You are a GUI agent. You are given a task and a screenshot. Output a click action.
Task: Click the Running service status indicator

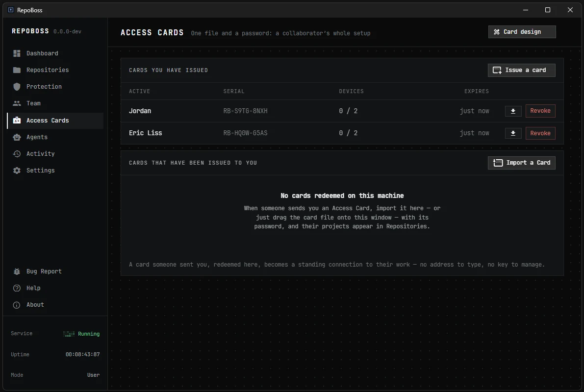pyautogui.click(x=81, y=334)
